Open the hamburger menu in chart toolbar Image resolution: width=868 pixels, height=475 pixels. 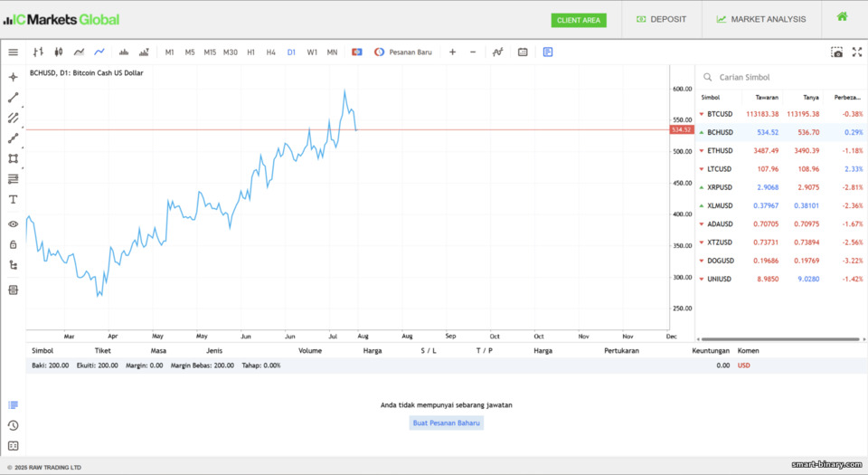click(x=14, y=52)
